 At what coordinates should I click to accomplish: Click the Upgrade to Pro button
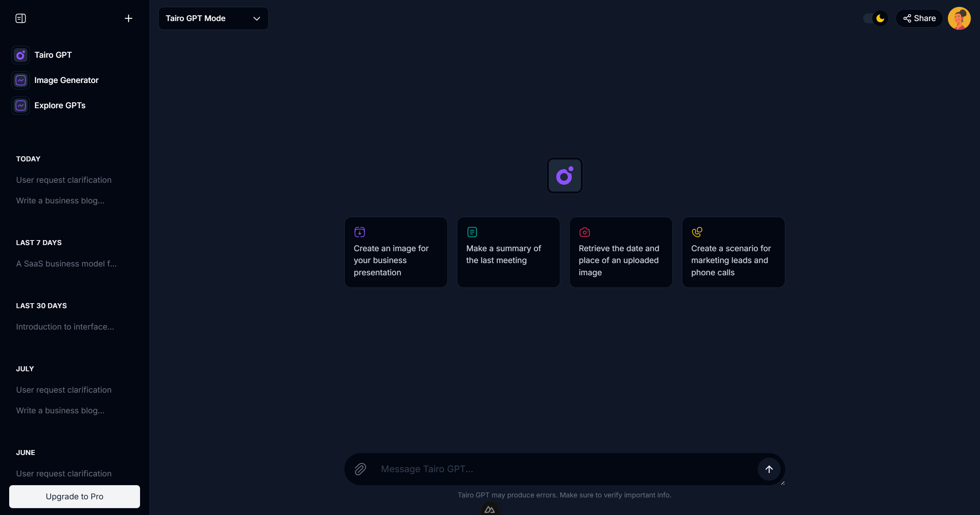tap(74, 496)
